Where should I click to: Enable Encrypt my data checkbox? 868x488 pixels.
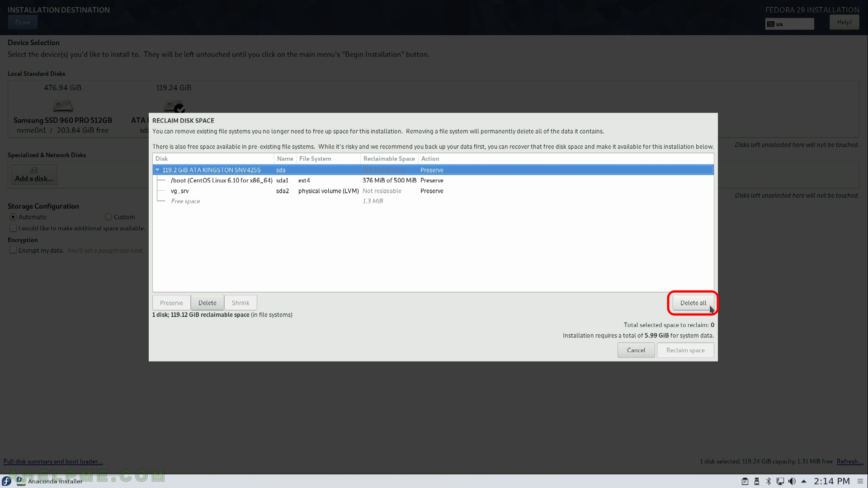coord(13,250)
